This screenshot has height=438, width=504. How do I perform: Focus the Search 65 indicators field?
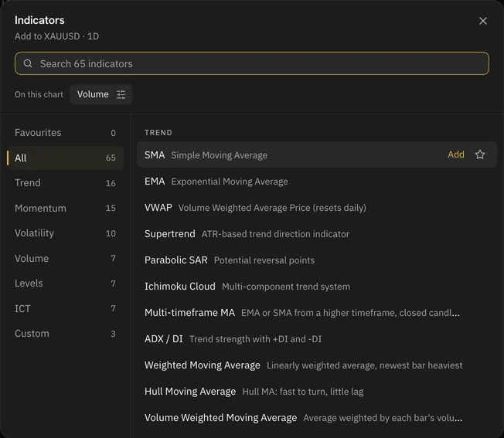tap(252, 63)
